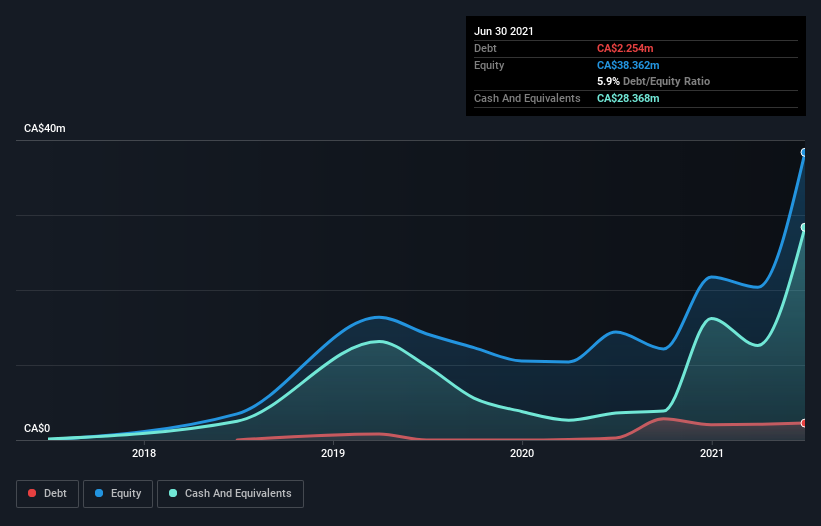Click the teal Cash And Equivalents legend dot
821x526 pixels.
tap(173, 493)
